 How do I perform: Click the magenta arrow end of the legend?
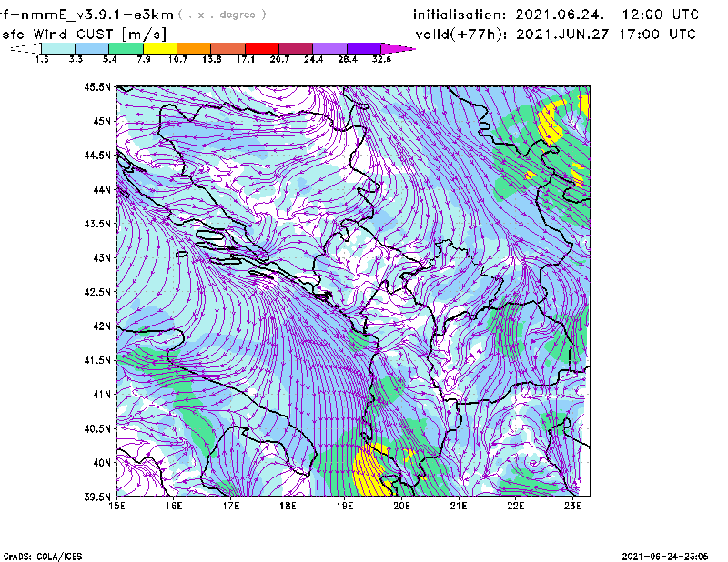(398, 48)
